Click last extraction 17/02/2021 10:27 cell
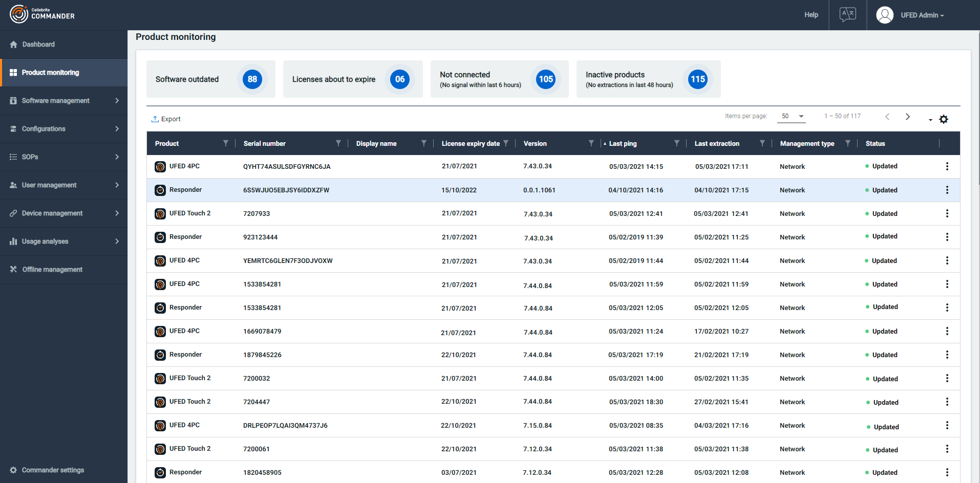The image size is (980, 483). pyautogui.click(x=721, y=332)
